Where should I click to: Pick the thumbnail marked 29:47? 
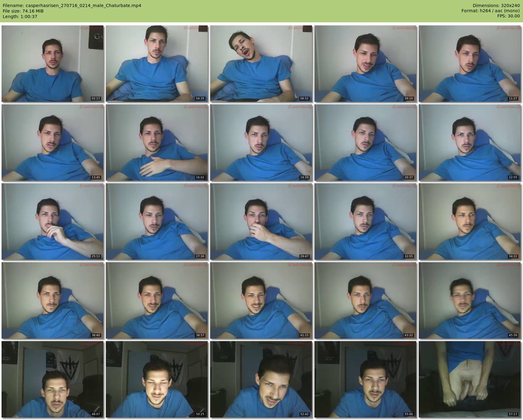(261, 221)
